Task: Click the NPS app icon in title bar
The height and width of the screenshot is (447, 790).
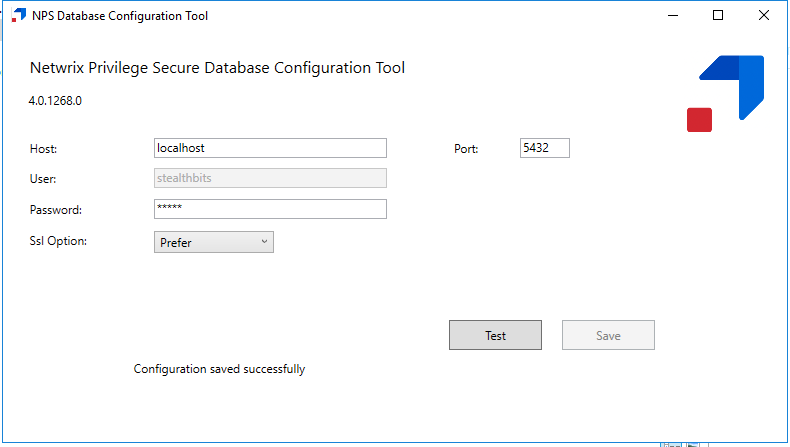Action: coord(18,16)
